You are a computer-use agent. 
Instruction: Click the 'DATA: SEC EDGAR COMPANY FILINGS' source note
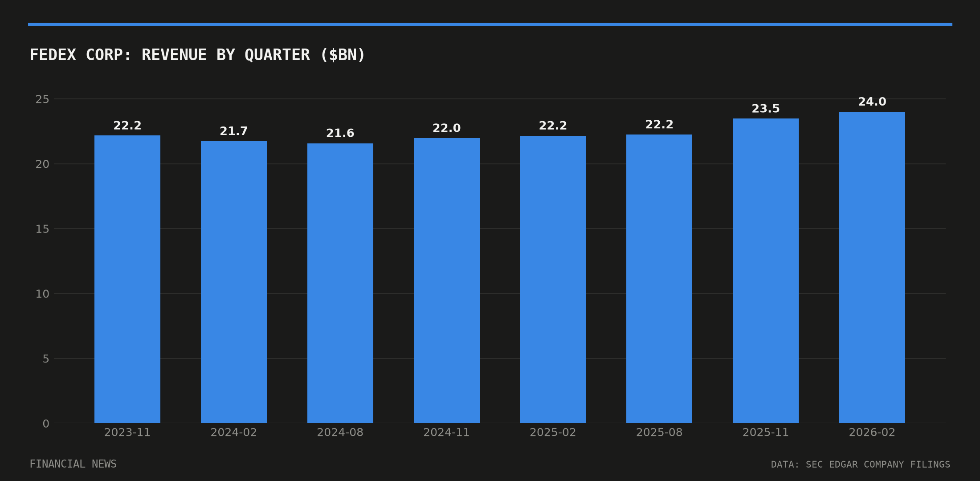(861, 465)
